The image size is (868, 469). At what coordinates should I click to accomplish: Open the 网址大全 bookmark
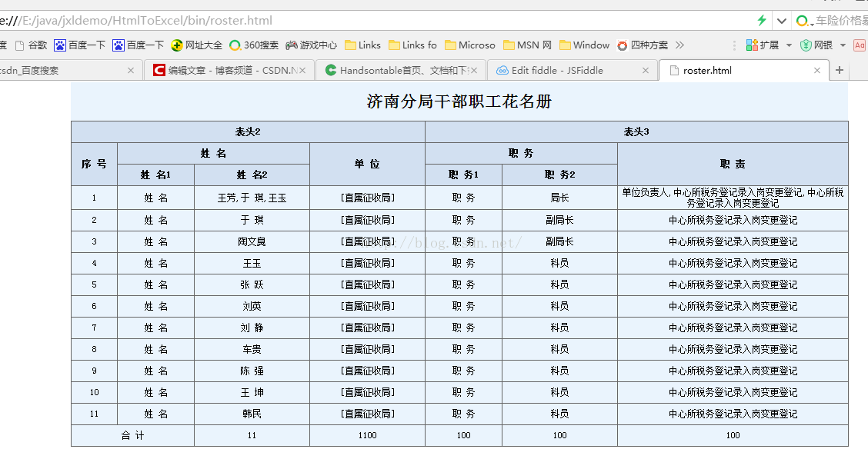pos(196,45)
